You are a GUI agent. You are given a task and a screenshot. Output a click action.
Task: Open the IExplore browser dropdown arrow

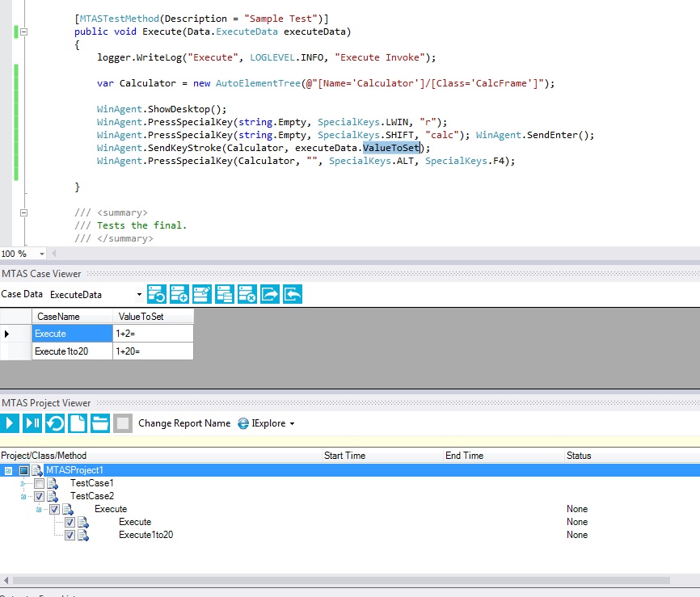[293, 423]
